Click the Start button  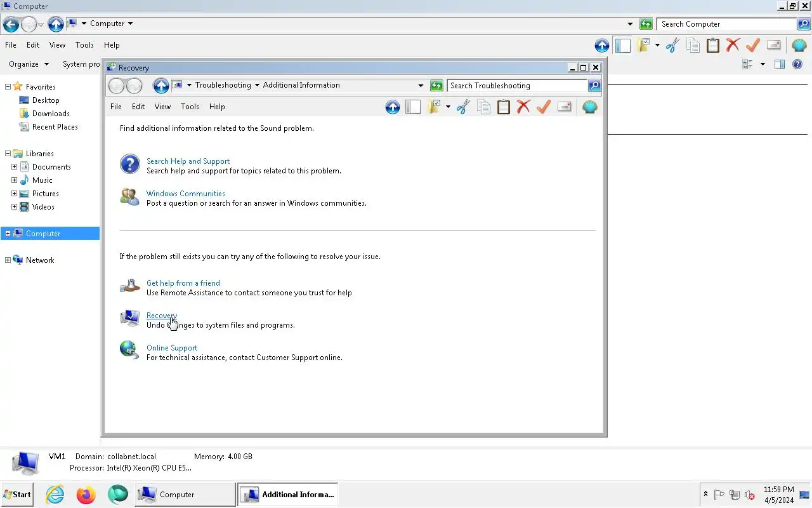click(17, 495)
